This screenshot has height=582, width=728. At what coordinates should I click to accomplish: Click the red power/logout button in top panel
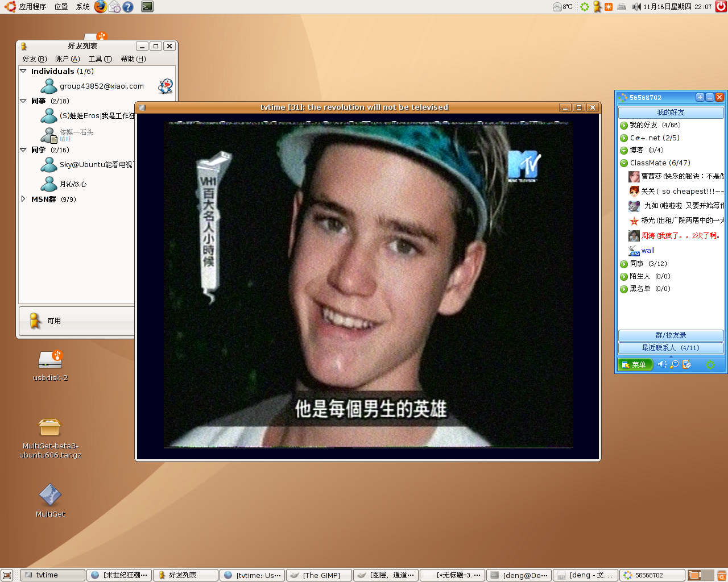(721, 7)
